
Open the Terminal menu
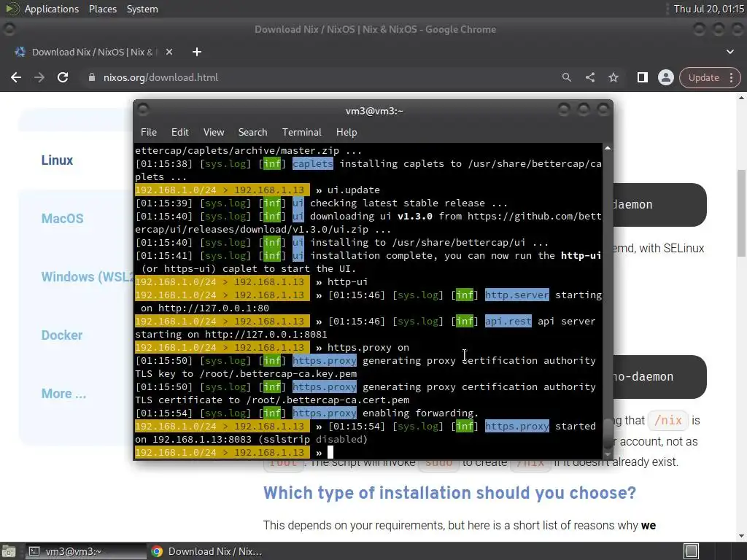tap(301, 133)
